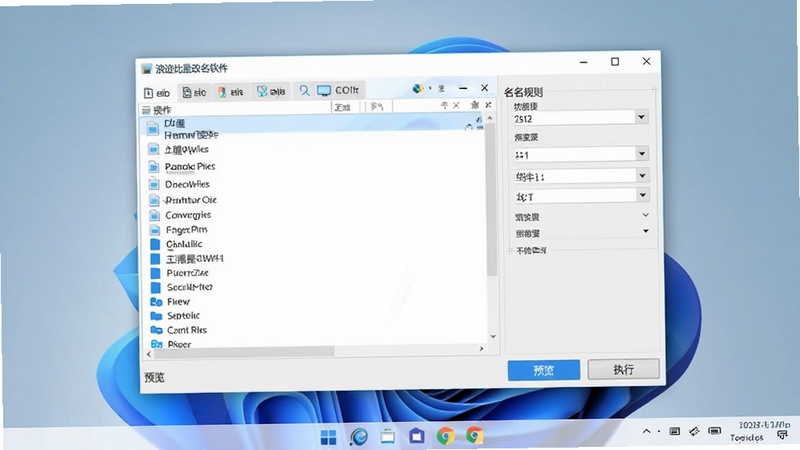
Task: Click the third column header in the list
Action: click(x=378, y=107)
